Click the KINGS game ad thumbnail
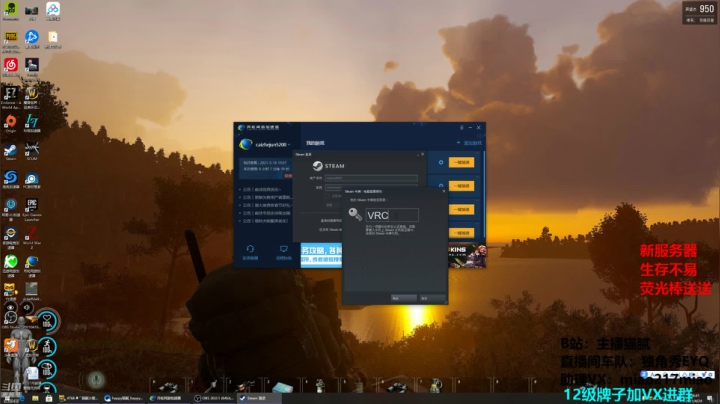This screenshot has height=404, width=720. 467,255
